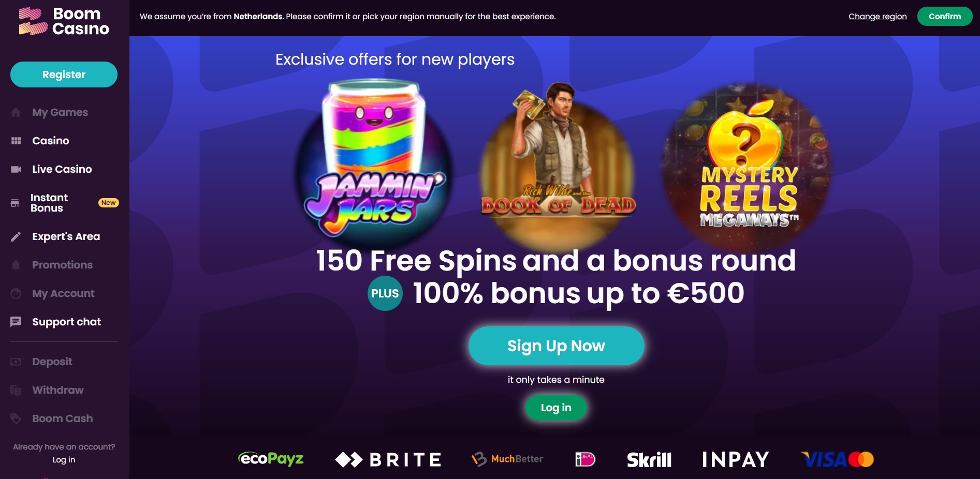Click the Sign Up Now button
This screenshot has height=479, width=980.
(x=557, y=346)
